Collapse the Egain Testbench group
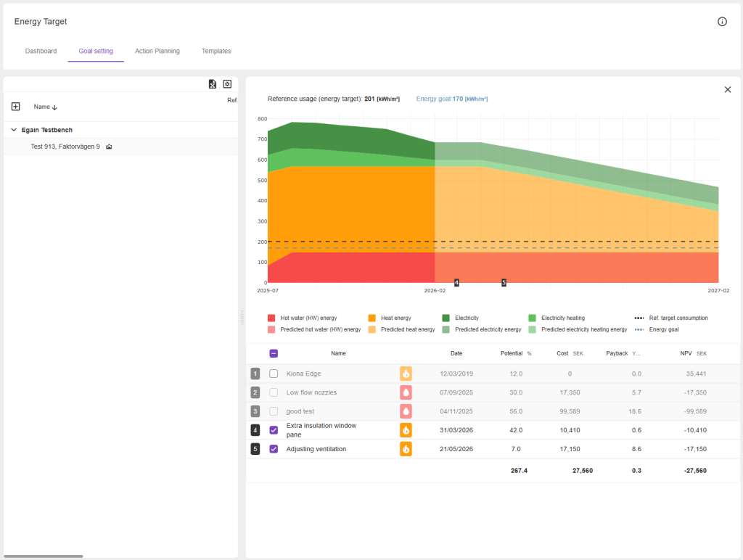743x560 pixels. pos(14,130)
